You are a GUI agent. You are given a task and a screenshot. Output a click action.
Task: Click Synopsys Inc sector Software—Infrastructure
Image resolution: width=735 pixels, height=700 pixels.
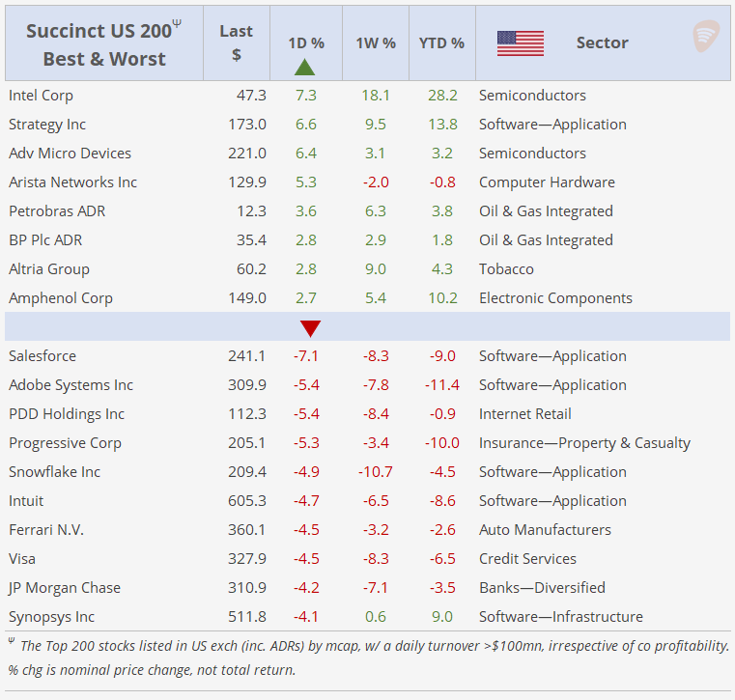[560, 617]
